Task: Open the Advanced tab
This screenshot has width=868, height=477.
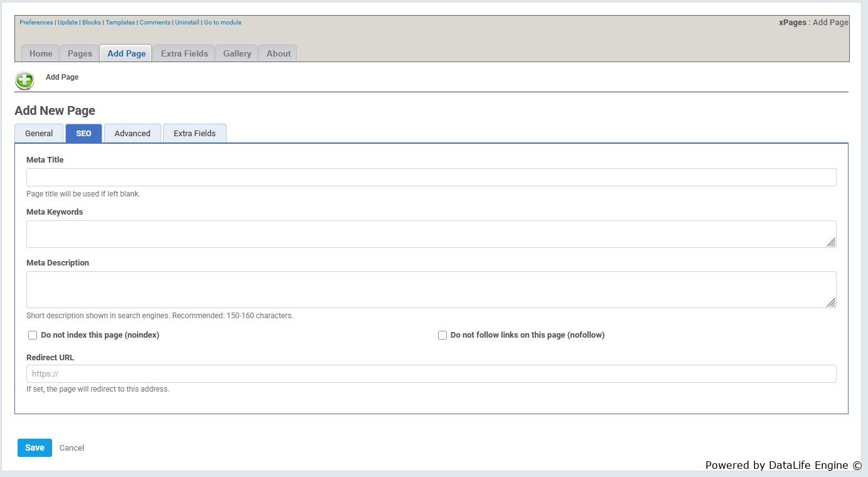Action: click(132, 134)
